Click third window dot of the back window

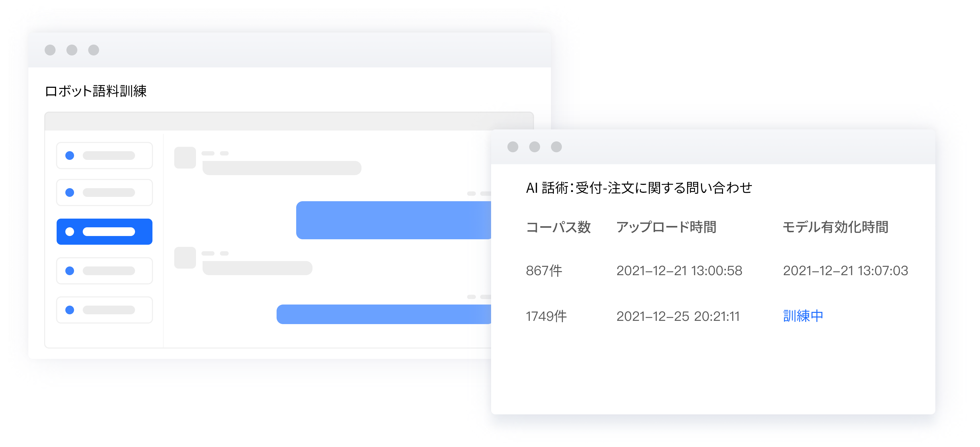[x=94, y=50]
